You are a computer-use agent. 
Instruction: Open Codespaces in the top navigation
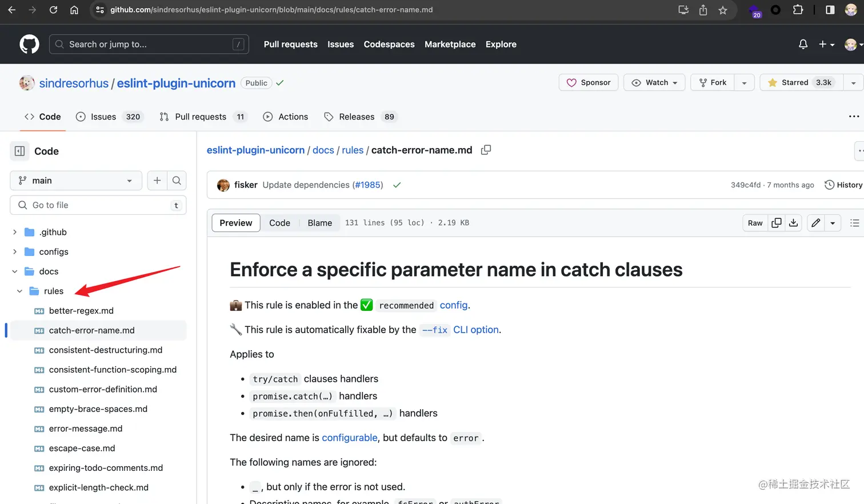[x=389, y=44]
